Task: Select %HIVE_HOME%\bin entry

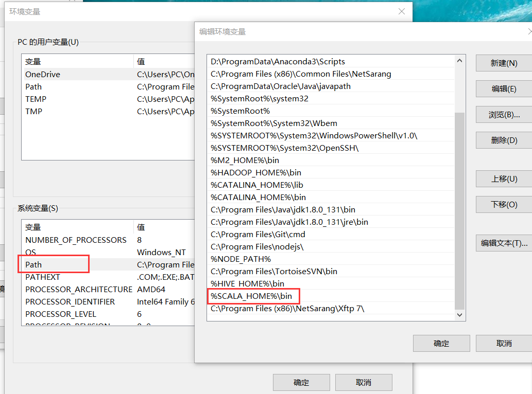Action: (x=331, y=283)
